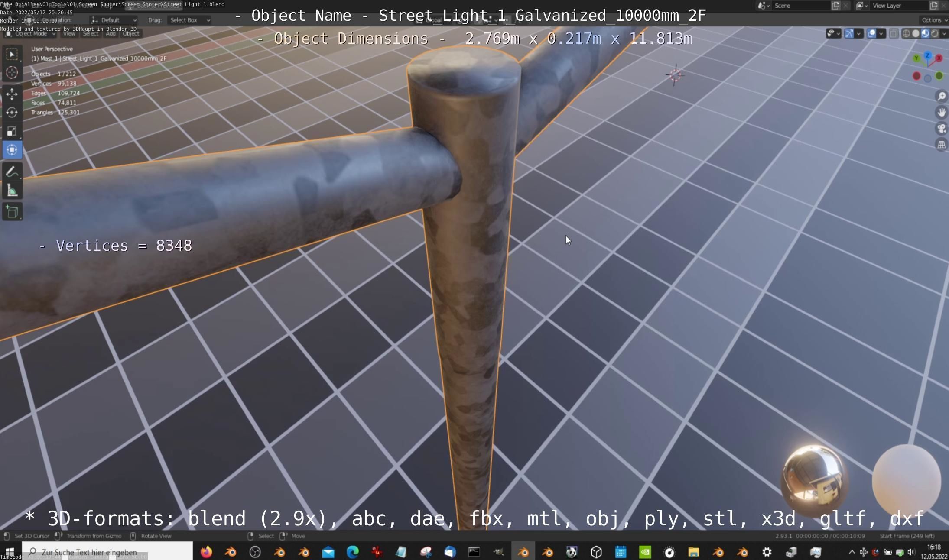Viewport: 949px width, 560px height.
Task: Open the Object menu in viewport header
Action: coord(131,33)
